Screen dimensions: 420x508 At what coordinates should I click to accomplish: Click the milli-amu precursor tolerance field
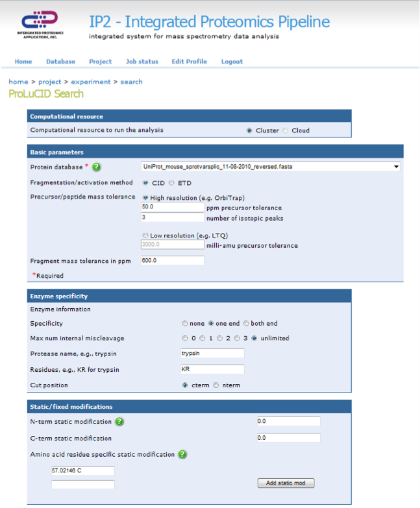(173, 245)
